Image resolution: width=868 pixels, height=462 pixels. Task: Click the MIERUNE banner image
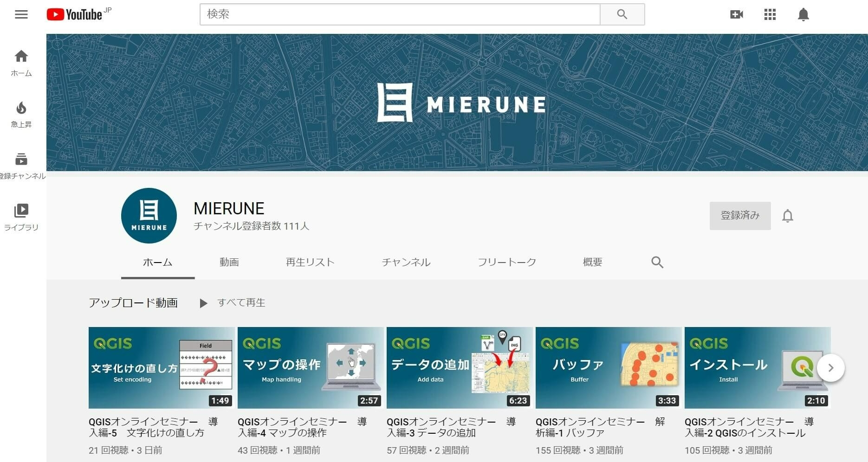pyautogui.click(x=457, y=103)
